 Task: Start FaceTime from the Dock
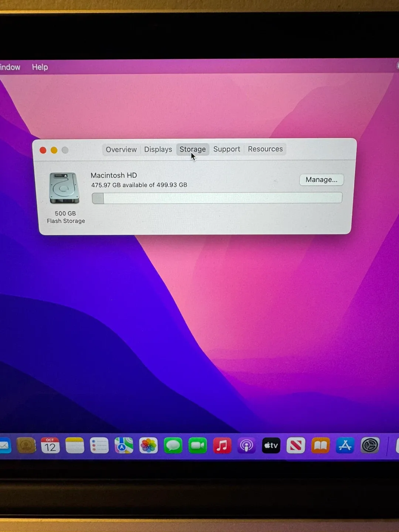198,446
